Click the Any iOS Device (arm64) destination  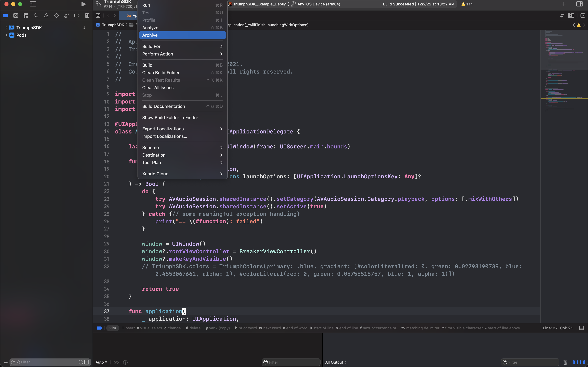tap(316, 4)
